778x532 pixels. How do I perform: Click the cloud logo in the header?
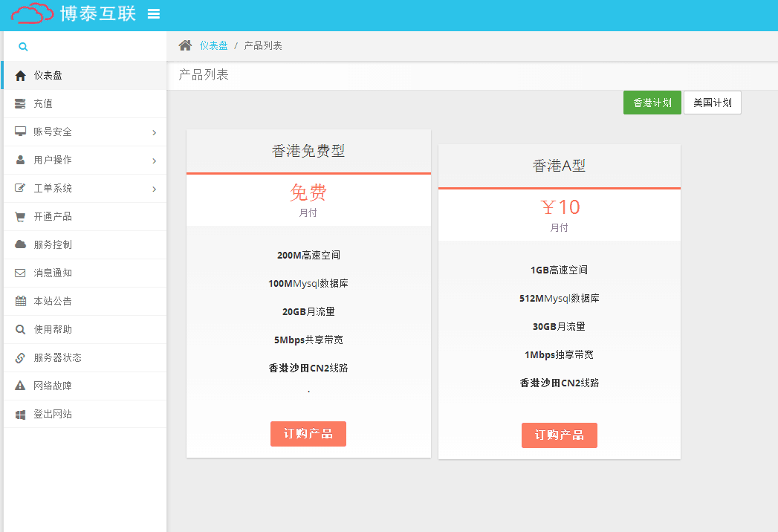click(x=32, y=13)
